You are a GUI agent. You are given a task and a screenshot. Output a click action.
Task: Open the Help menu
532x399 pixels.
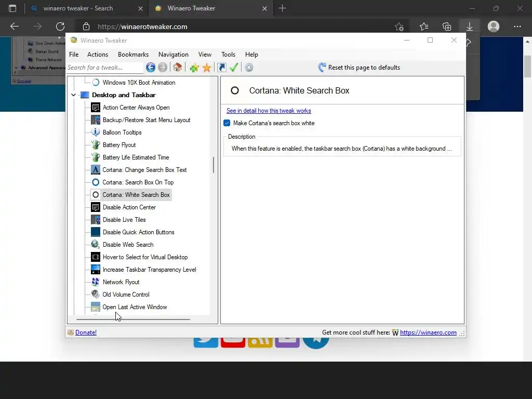[x=252, y=54]
